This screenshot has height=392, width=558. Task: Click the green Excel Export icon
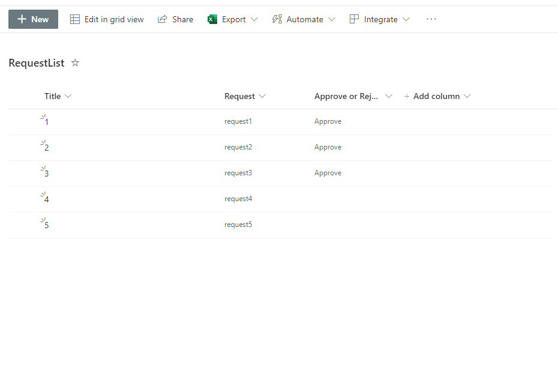[x=212, y=19]
